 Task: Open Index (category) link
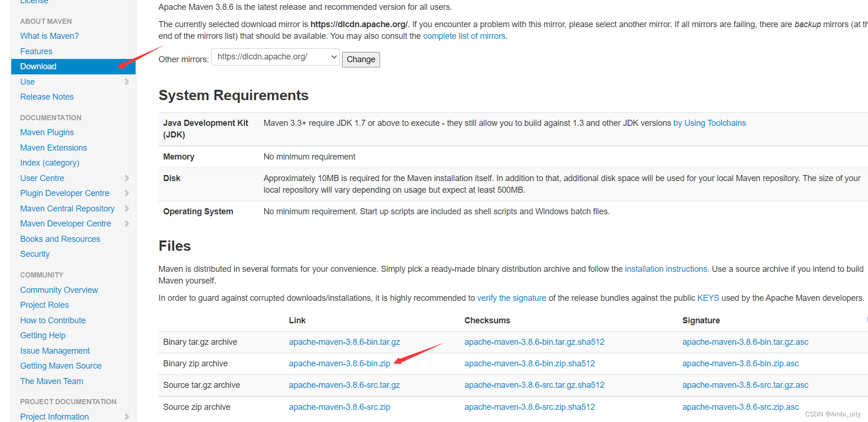(x=50, y=163)
